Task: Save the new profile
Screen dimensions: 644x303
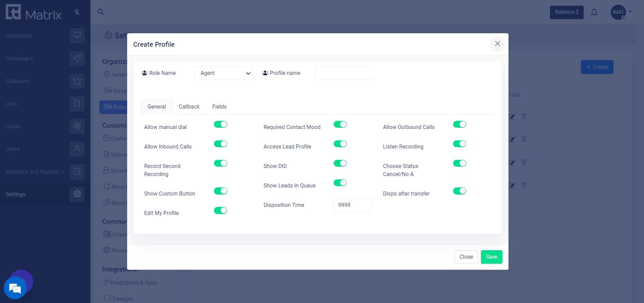Action: pos(491,257)
